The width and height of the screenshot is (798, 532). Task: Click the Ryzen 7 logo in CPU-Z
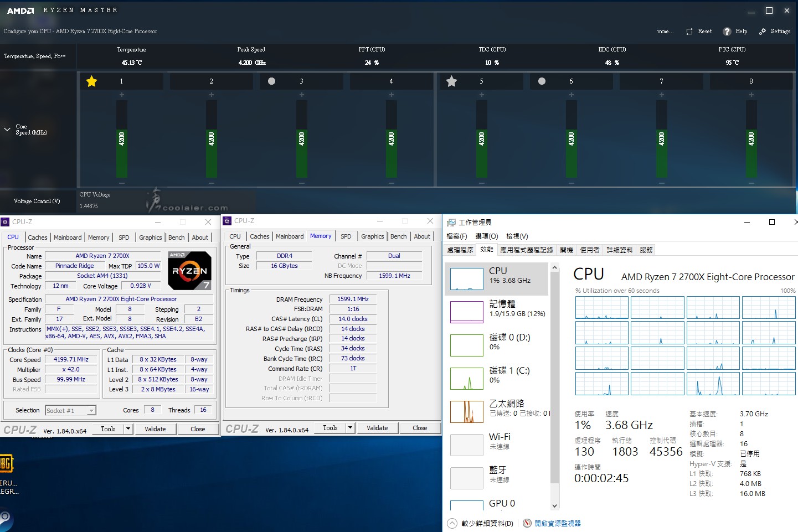(x=189, y=271)
